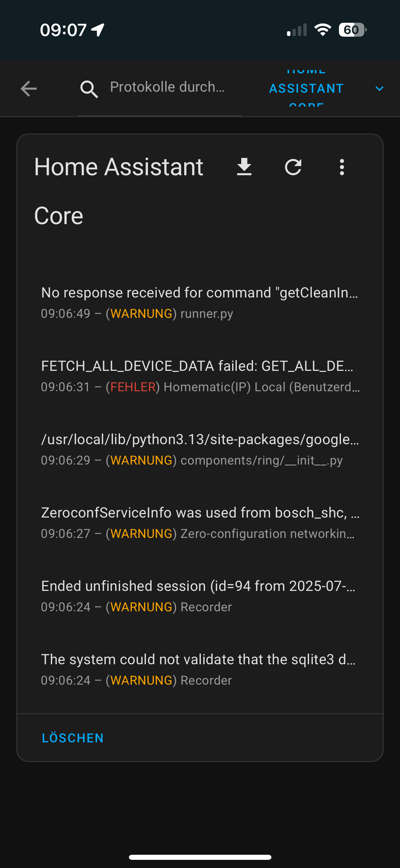This screenshot has height=868, width=400.
Task: Open the sqlite3 validation warning entry
Action: click(200, 669)
